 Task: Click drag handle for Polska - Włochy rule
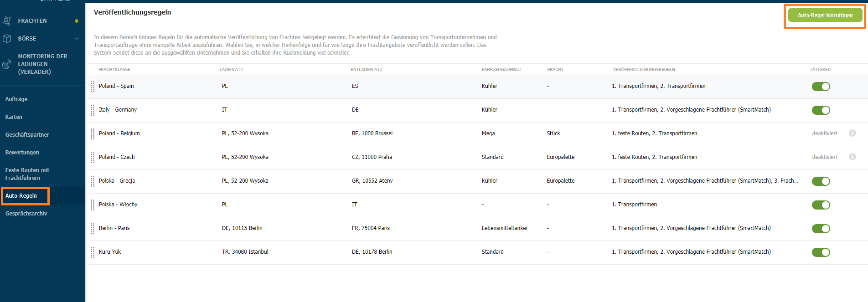click(x=93, y=205)
